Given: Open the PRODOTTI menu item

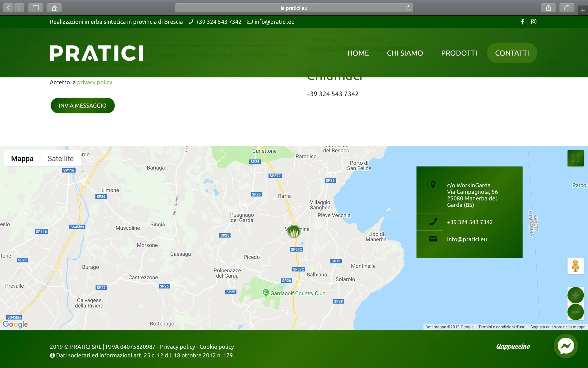Looking at the screenshot, I should [x=459, y=53].
